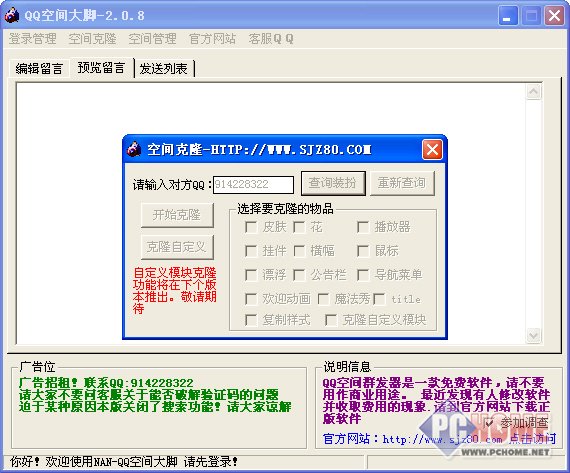Toggle the 参加调查 checkbox
Image resolution: width=570 pixels, height=473 pixels.
point(489,423)
